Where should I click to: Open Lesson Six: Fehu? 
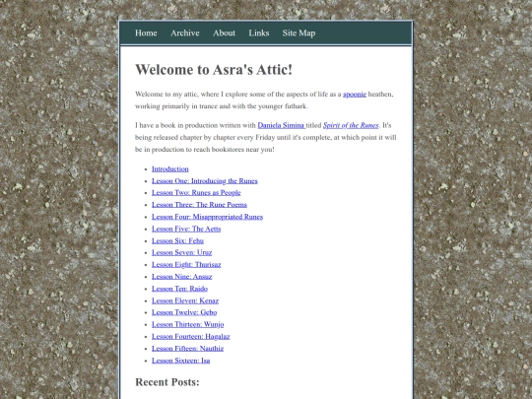177,241
